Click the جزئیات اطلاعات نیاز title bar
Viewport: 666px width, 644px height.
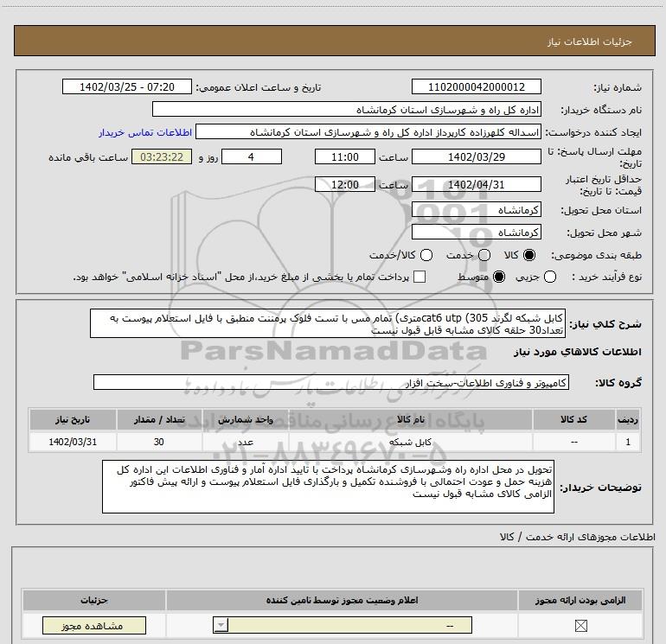click(334, 41)
